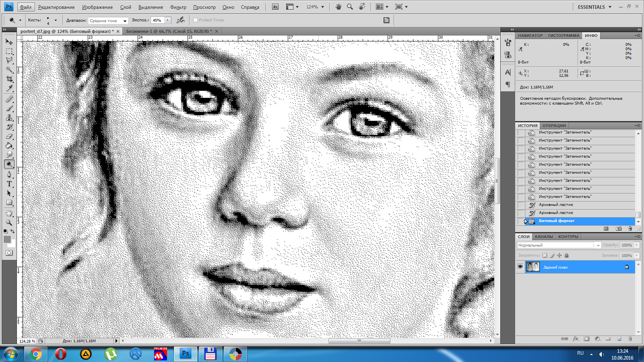Toggle lock image pixels in Layers
The width and height of the screenshot is (644, 362).
pyautogui.click(x=552, y=255)
